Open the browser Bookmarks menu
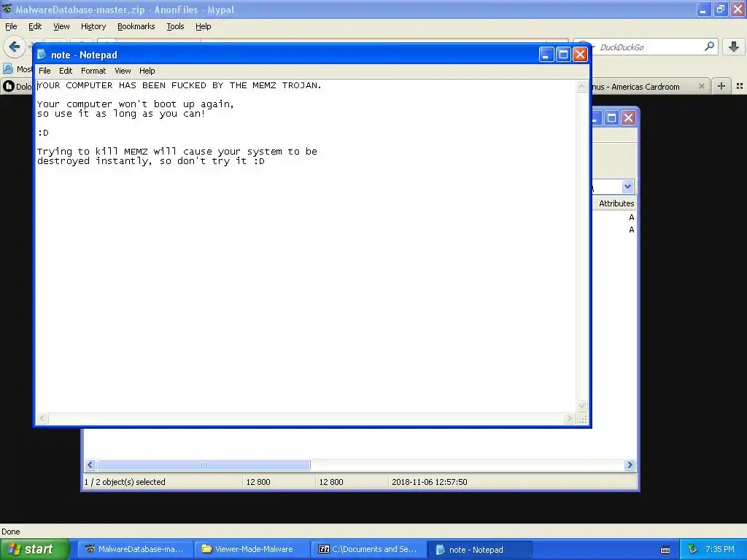Screen dimensions: 747x560 point(136,26)
